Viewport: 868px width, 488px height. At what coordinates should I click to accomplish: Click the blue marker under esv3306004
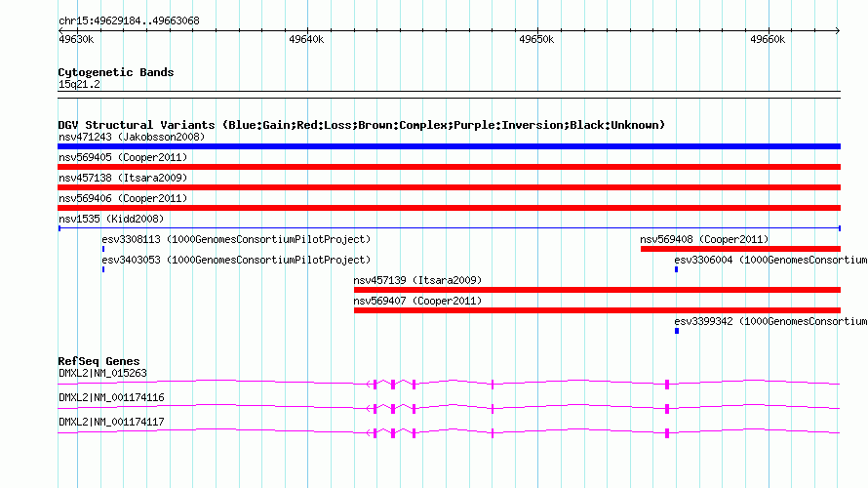[x=676, y=269]
